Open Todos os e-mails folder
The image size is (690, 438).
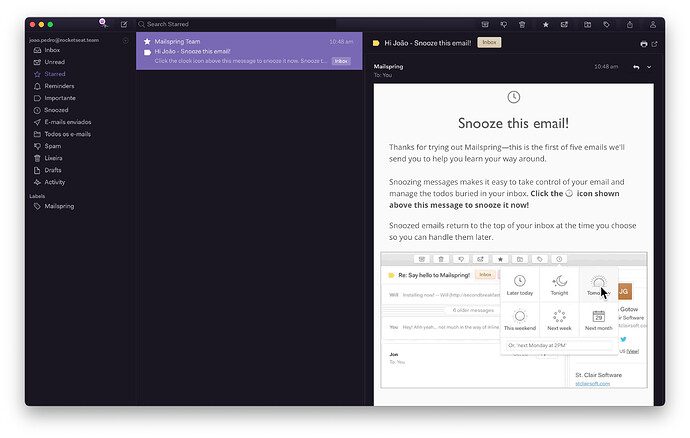(67, 134)
